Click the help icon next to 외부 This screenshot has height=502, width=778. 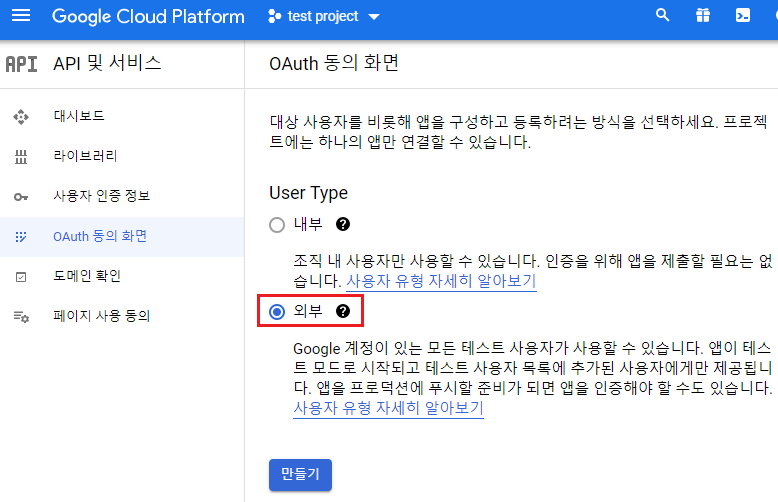pos(342,311)
